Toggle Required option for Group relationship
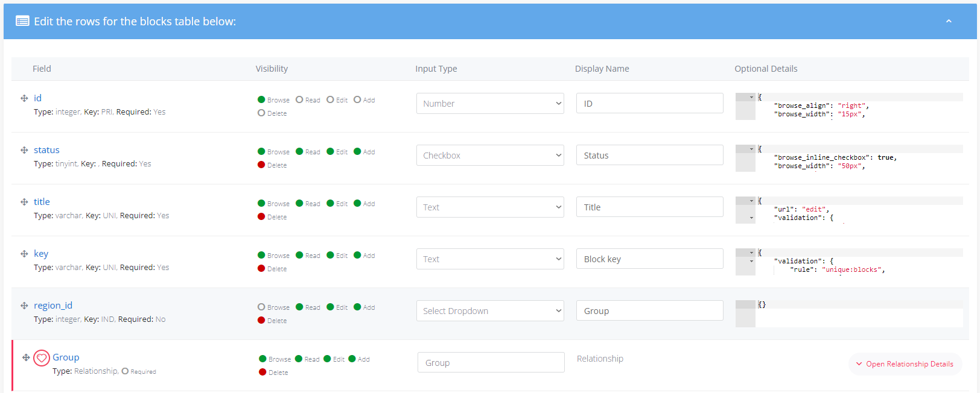Viewport: 980px width, 393px height. tap(126, 371)
